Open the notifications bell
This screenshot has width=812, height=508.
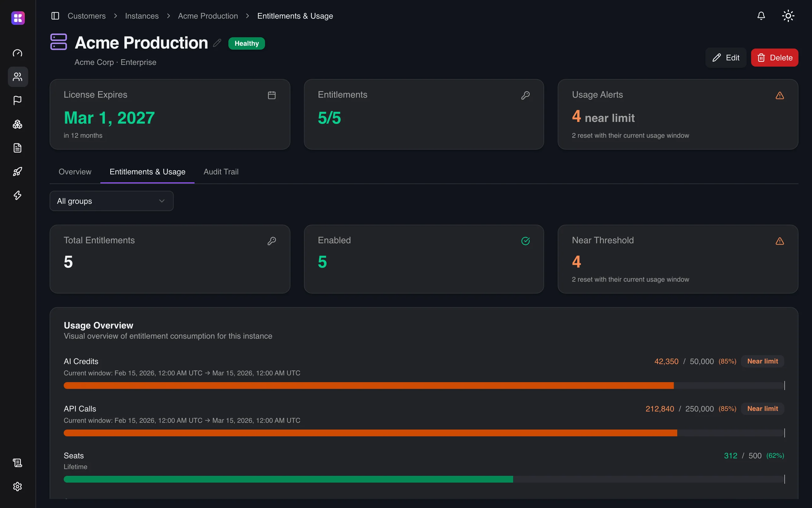click(761, 16)
